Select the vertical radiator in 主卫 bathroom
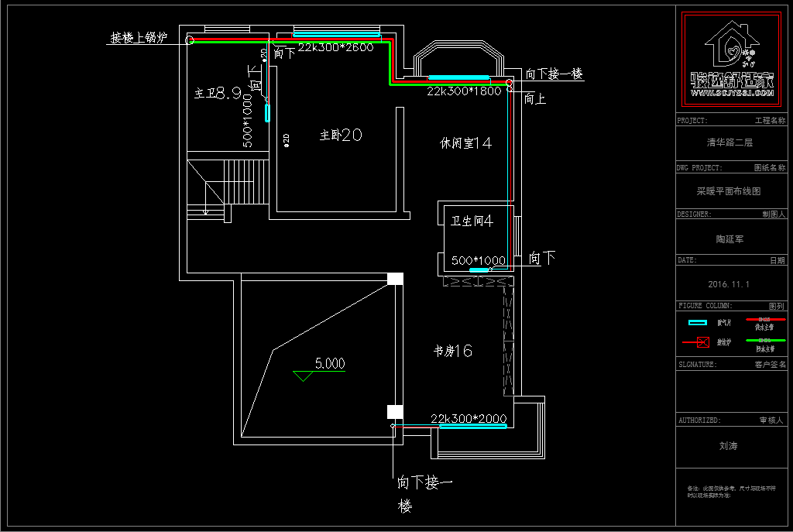The height and width of the screenshot is (532, 793). pyautogui.click(x=267, y=113)
